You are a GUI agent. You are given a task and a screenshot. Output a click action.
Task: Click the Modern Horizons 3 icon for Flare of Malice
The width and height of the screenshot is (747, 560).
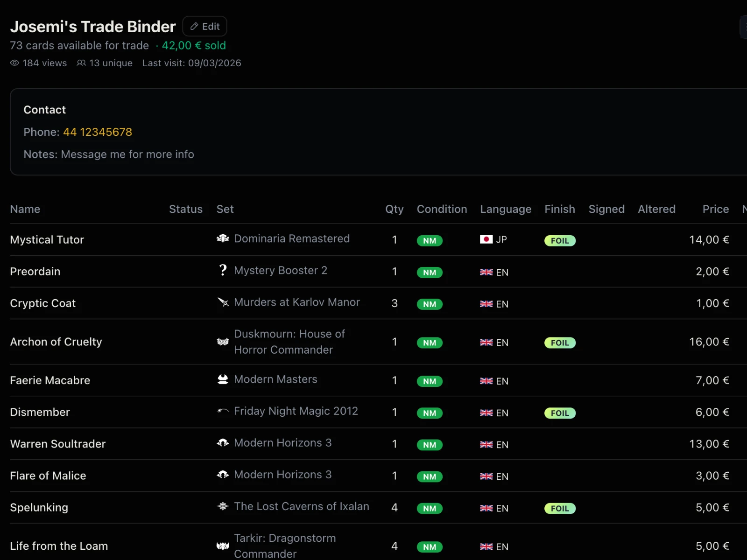(x=223, y=475)
